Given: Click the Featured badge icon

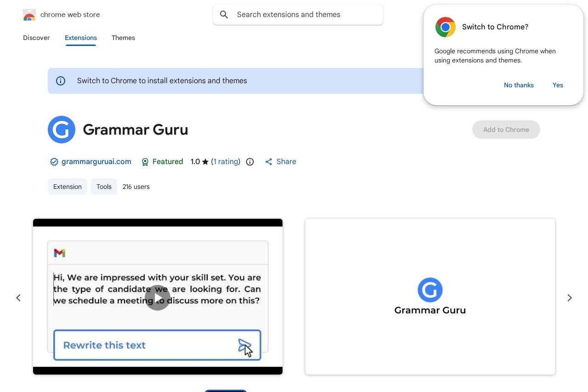Looking at the screenshot, I should click(x=145, y=162).
